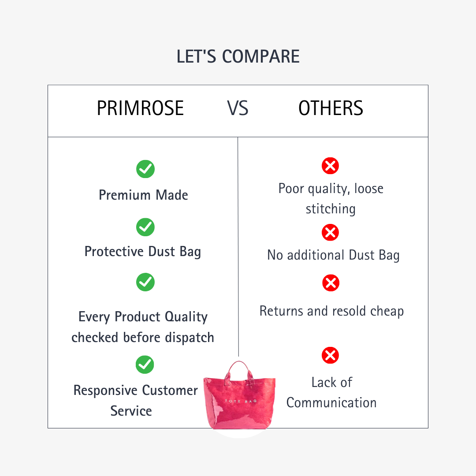Click the green checkmark above Premium Made
Image resolution: width=476 pixels, height=476 pixels.
pos(145,169)
